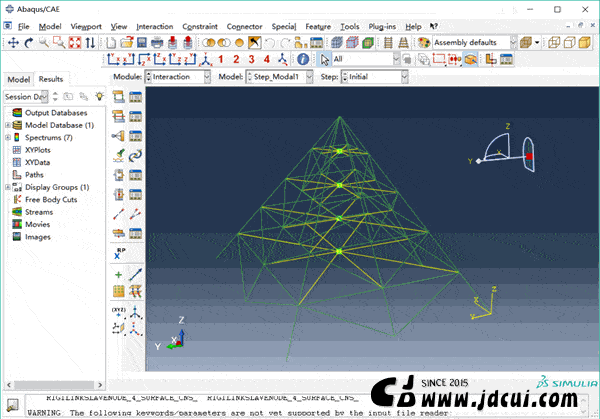Screen dimensions: 600x419
Task: Click the Cycle Views arrows icon
Action: [90, 42]
